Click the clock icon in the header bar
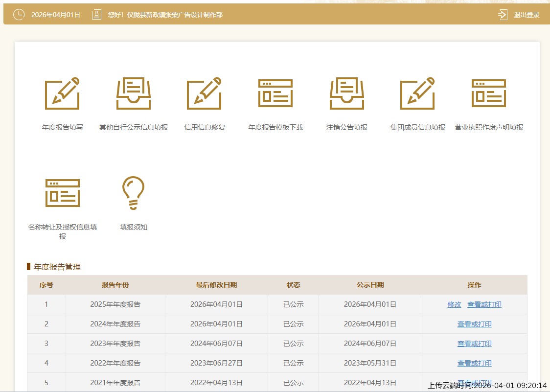This screenshot has width=550, height=392. pos(18,15)
